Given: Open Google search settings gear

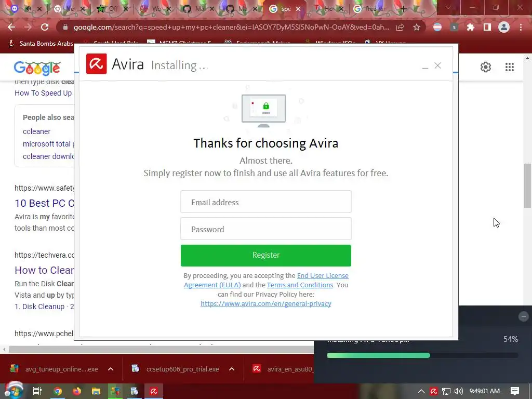Looking at the screenshot, I should click(486, 67).
